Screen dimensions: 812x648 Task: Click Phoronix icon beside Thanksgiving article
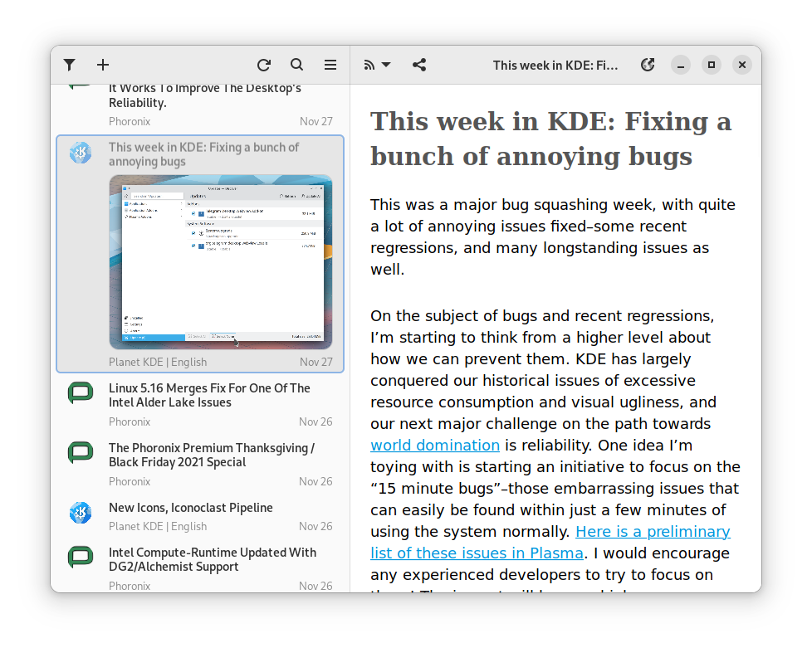81,452
